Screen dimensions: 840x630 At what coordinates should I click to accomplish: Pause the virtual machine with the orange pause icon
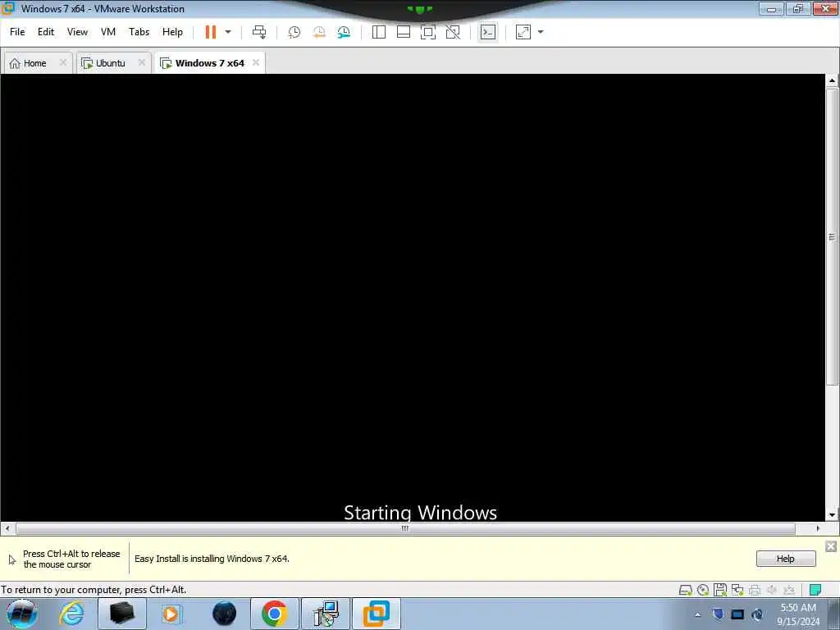tap(211, 32)
